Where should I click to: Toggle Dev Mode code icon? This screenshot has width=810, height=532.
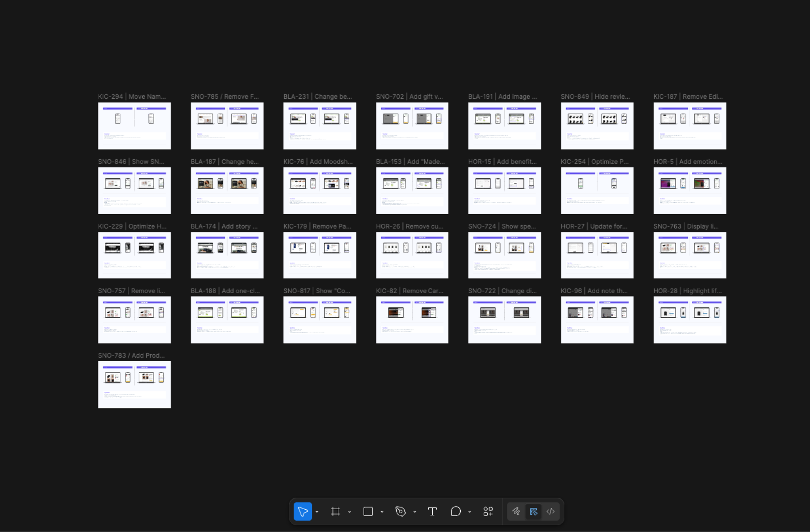point(550,511)
